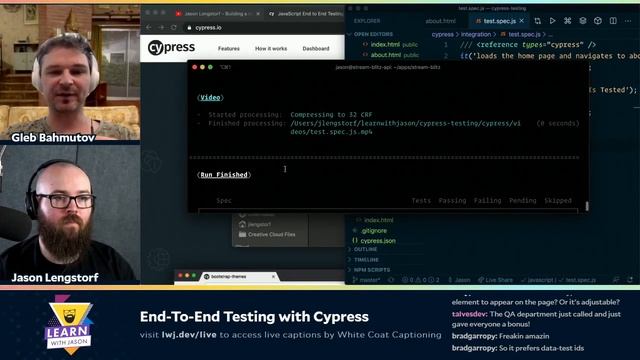Click the Jason user status bar item
The height and width of the screenshot is (360, 640).
(459, 280)
